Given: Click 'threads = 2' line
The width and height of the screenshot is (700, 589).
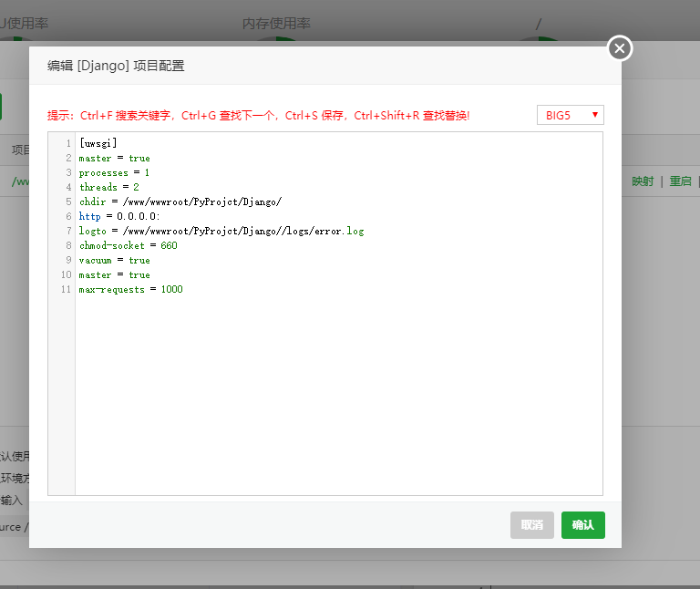Looking at the screenshot, I should pyautogui.click(x=109, y=187).
